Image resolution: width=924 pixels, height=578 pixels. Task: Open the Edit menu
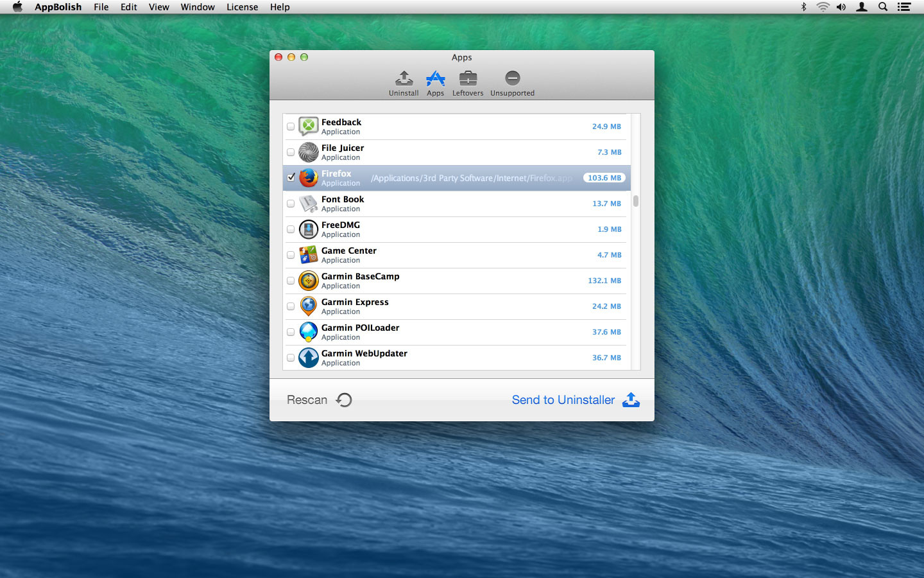(x=128, y=7)
